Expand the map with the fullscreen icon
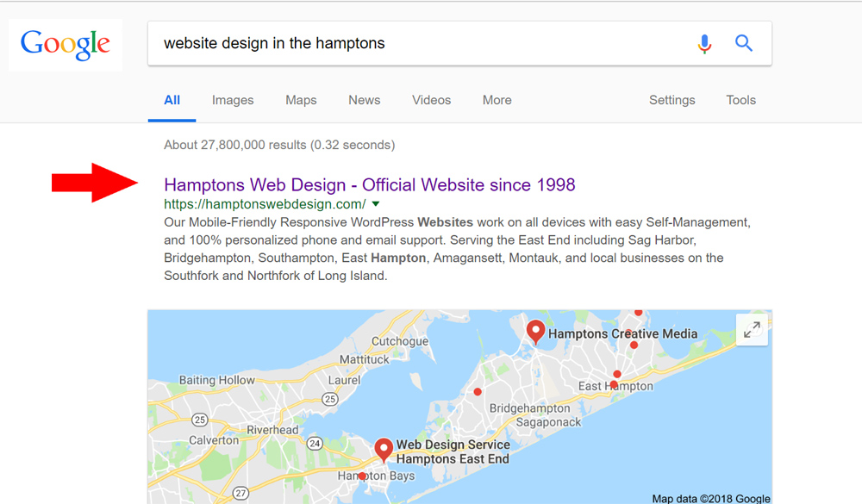 pos(752,330)
